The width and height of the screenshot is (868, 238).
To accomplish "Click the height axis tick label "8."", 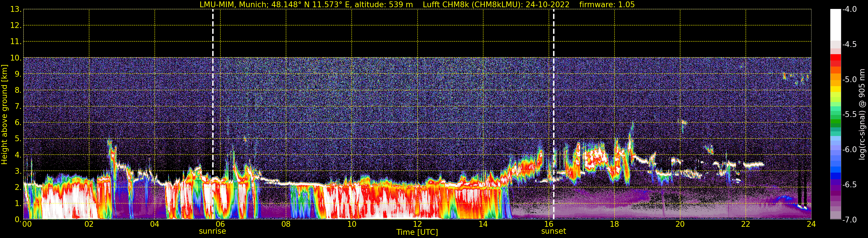I will point(18,90).
